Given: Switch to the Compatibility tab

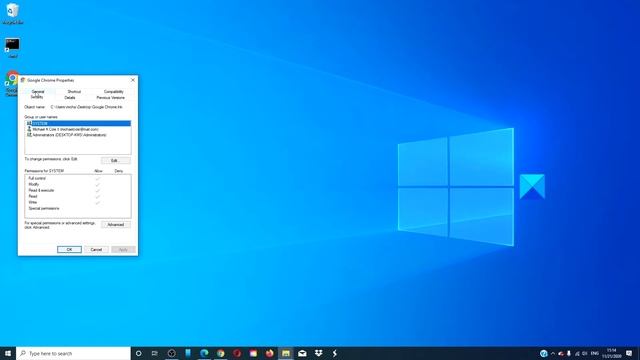Looking at the screenshot, I should point(113,91).
